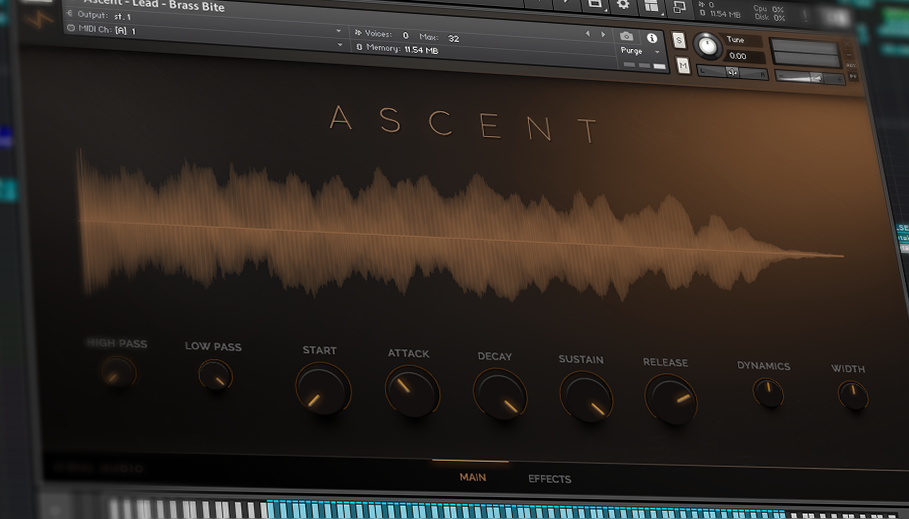Switch to the EFFECTS tab
The height and width of the screenshot is (519, 909).
[x=549, y=479]
